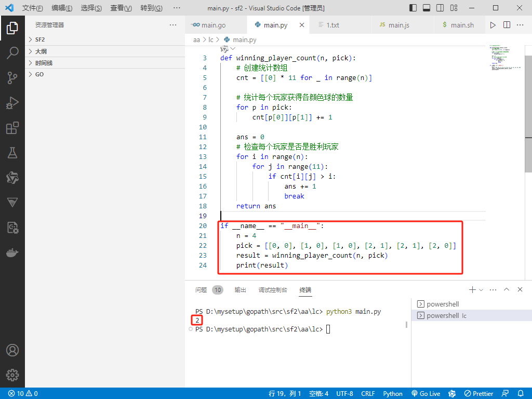532x399 pixels.
Task: Open the 转到(G) menu
Action: [x=151, y=8]
